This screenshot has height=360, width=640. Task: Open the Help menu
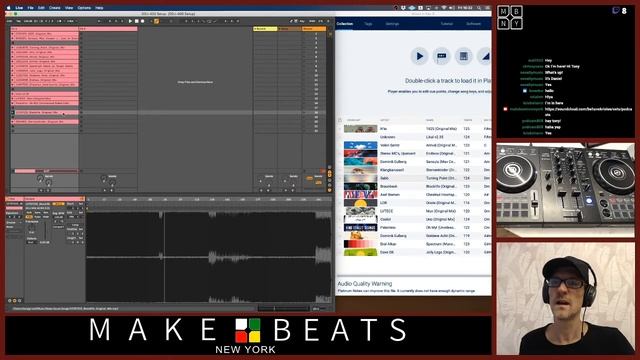pyautogui.click(x=99, y=8)
